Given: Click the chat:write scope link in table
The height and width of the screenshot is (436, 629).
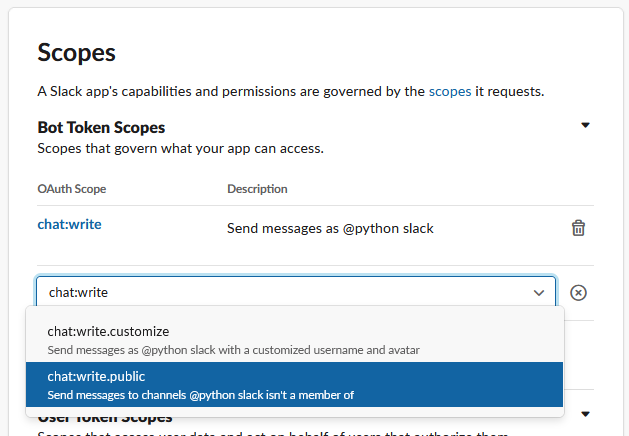Looking at the screenshot, I should (69, 224).
